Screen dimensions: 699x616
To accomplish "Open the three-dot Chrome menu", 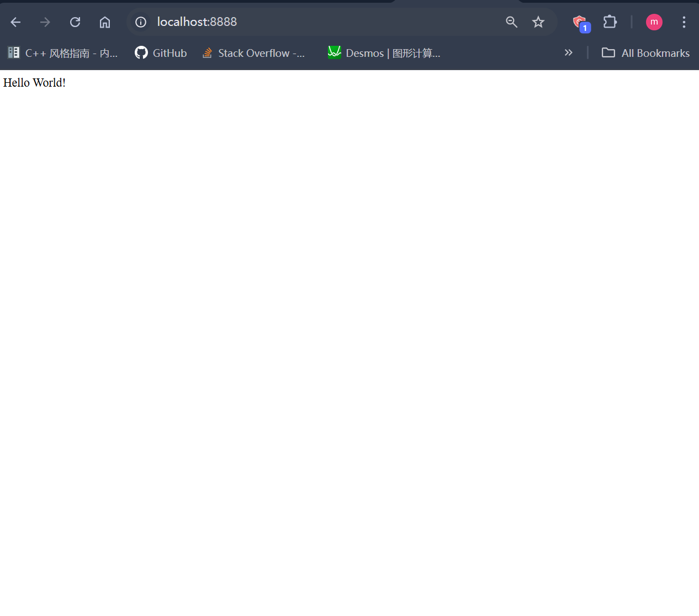I will tap(684, 22).
